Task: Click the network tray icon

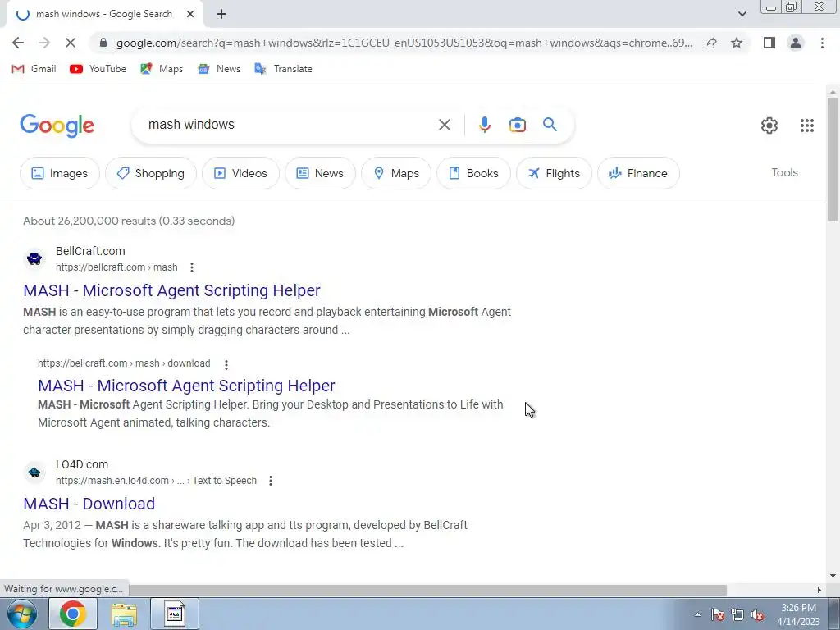Action: coord(737,615)
